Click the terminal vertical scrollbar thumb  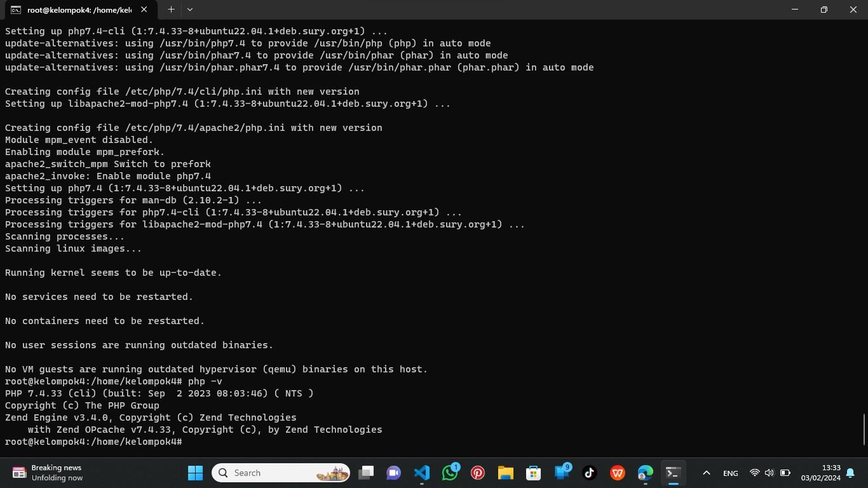(864, 430)
